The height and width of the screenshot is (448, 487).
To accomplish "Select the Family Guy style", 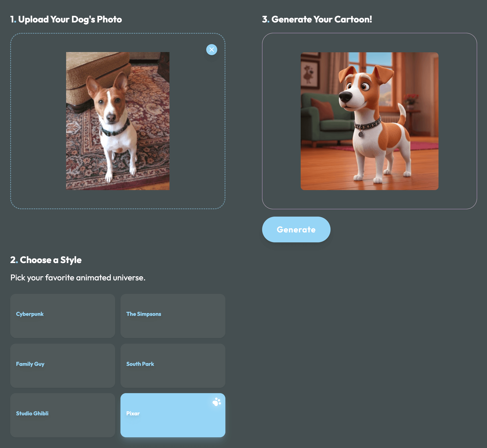I will point(63,366).
